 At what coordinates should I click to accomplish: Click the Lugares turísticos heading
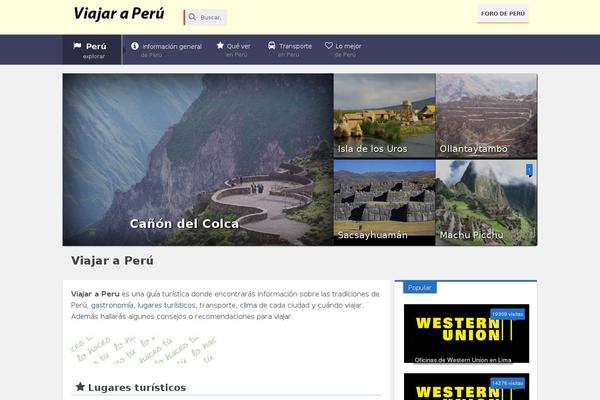coord(137,387)
